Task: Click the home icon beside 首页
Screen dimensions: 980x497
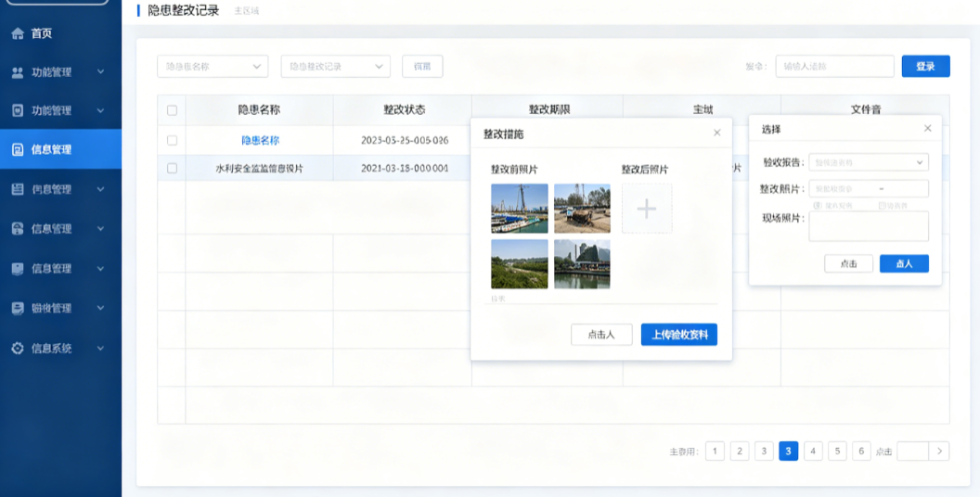Action: click(x=18, y=33)
